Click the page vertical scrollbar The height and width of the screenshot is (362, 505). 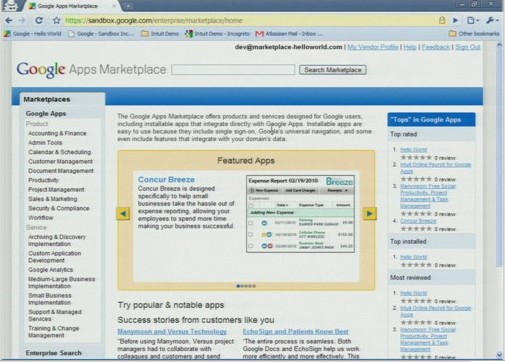point(499,157)
